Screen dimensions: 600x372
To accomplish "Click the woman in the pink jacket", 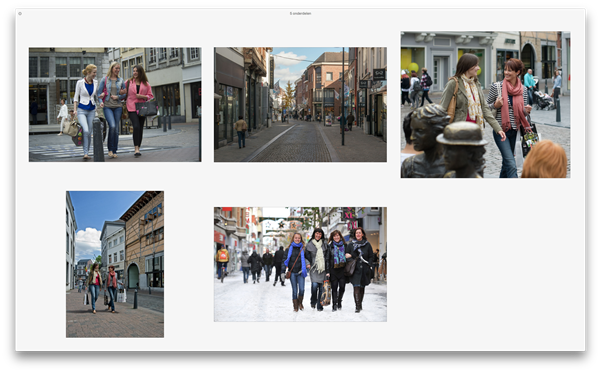I will tap(139, 110).
